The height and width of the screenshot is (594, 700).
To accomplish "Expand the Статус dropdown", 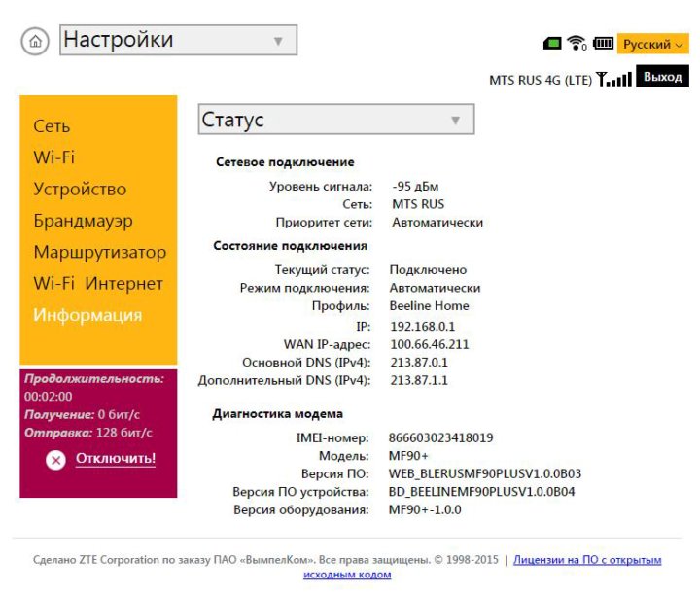I will [335, 120].
